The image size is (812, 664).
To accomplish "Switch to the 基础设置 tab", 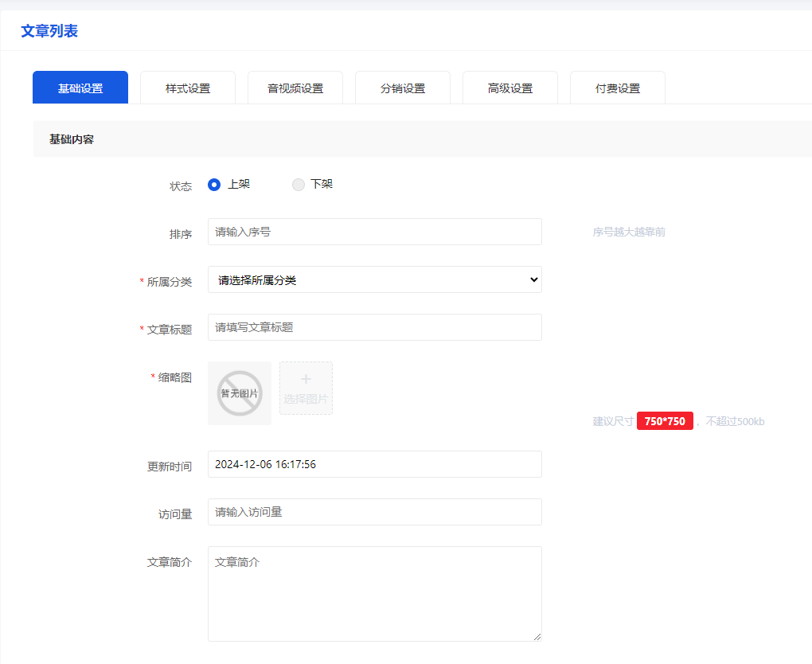I will (x=80, y=88).
